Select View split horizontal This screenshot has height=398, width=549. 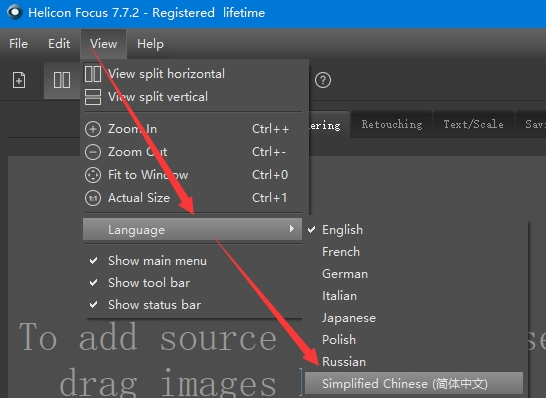coord(192,74)
